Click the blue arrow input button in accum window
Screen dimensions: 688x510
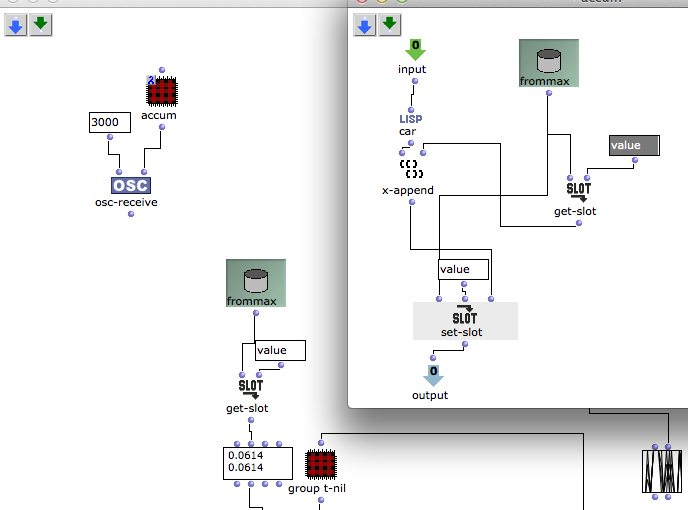coord(365,25)
